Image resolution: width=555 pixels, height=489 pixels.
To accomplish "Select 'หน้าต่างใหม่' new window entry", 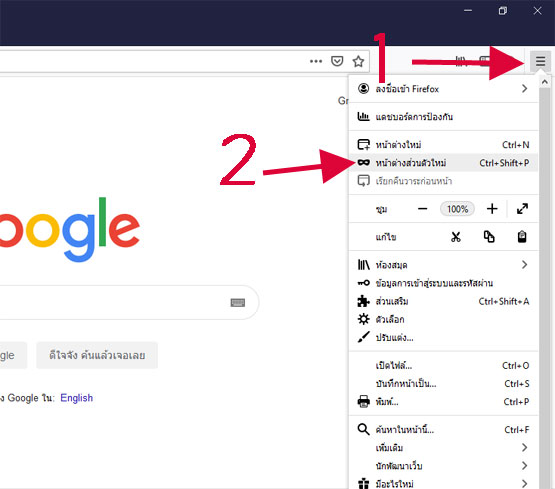I will (443, 145).
